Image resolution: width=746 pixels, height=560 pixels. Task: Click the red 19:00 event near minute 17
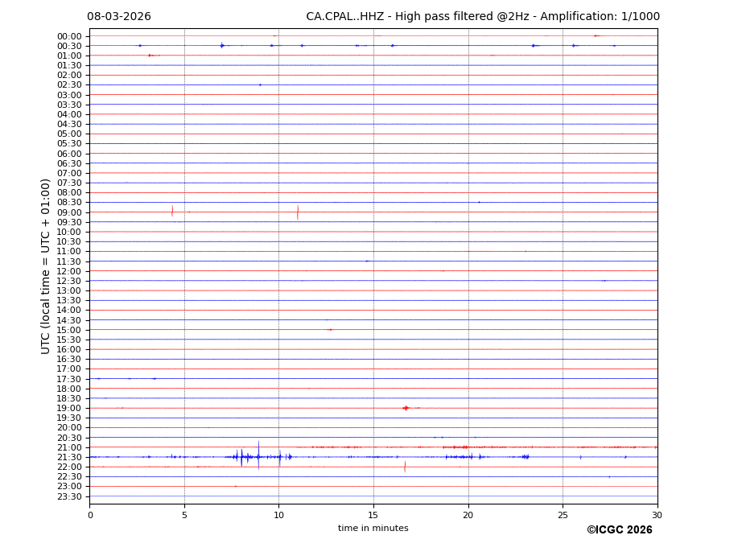click(406, 408)
